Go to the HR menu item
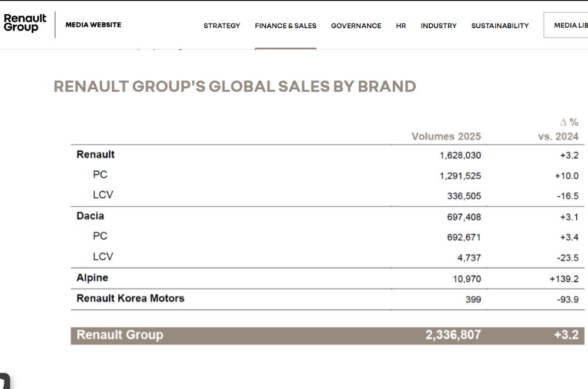 (401, 25)
